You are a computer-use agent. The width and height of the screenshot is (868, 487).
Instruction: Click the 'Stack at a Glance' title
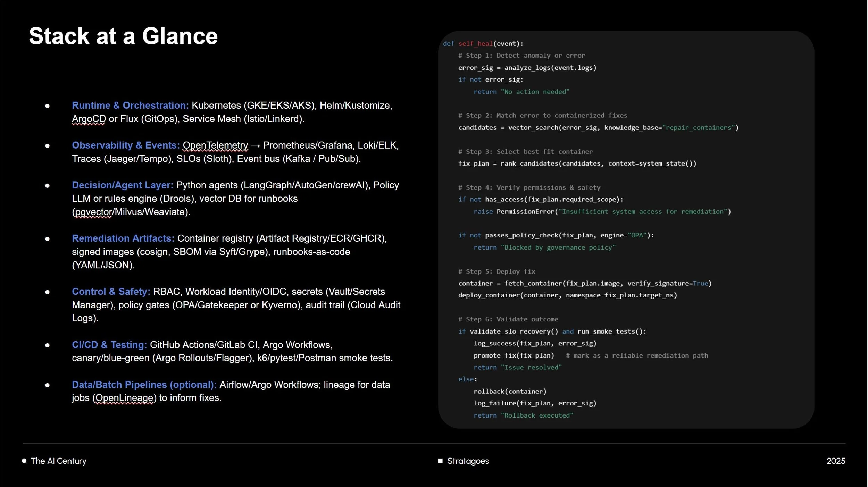[x=123, y=36]
